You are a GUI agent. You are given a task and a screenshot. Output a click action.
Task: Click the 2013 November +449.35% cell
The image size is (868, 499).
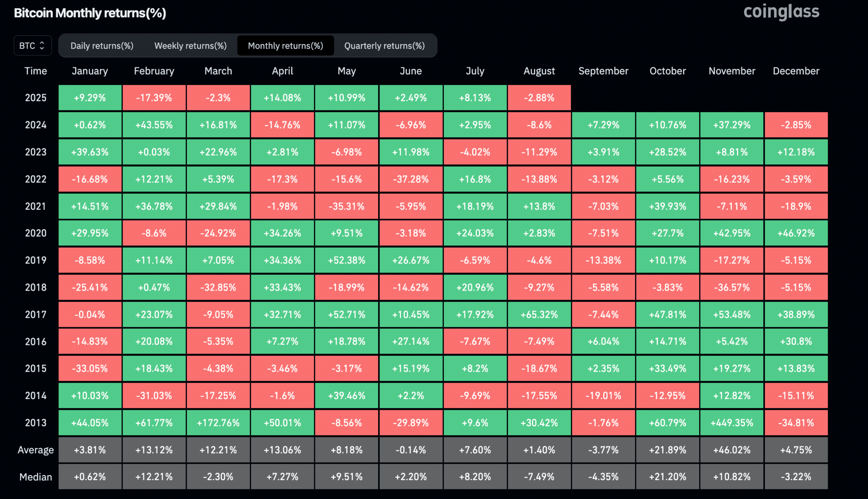pyautogui.click(x=731, y=423)
